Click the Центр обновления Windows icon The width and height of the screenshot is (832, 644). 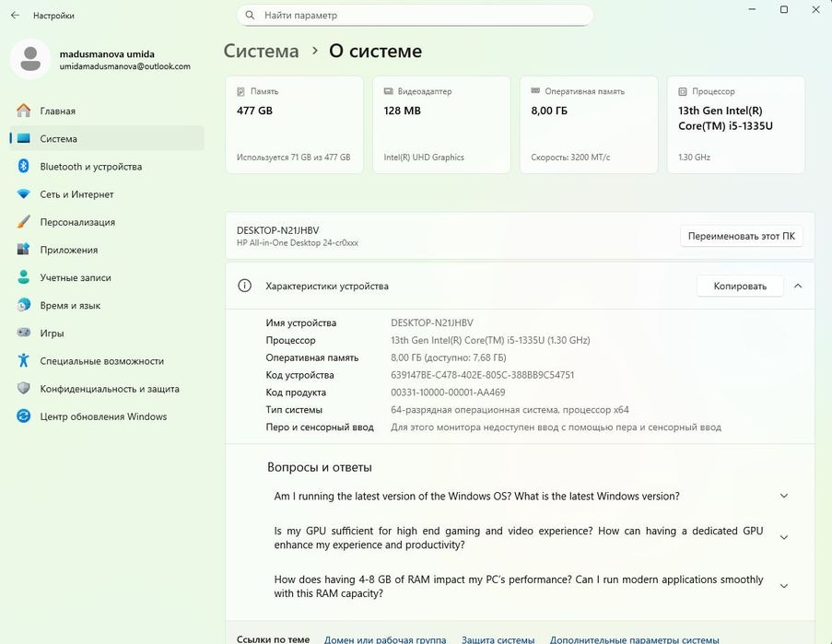(x=24, y=416)
